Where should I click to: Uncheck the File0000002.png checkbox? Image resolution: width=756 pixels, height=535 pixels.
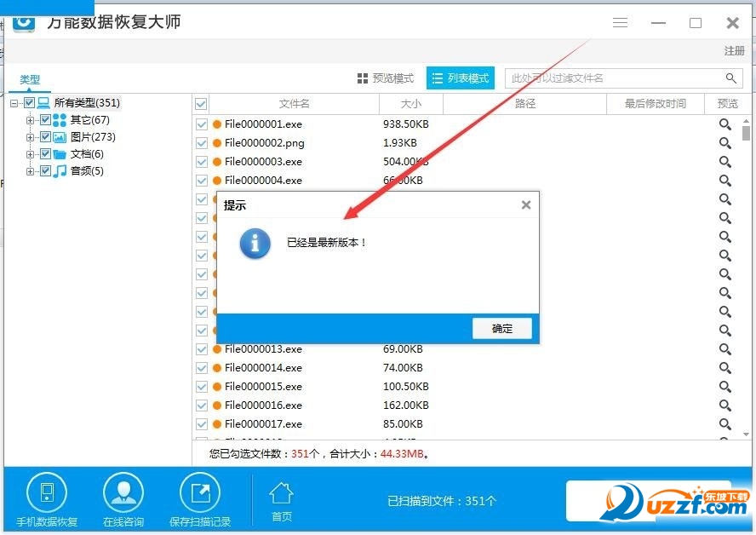(x=201, y=142)
